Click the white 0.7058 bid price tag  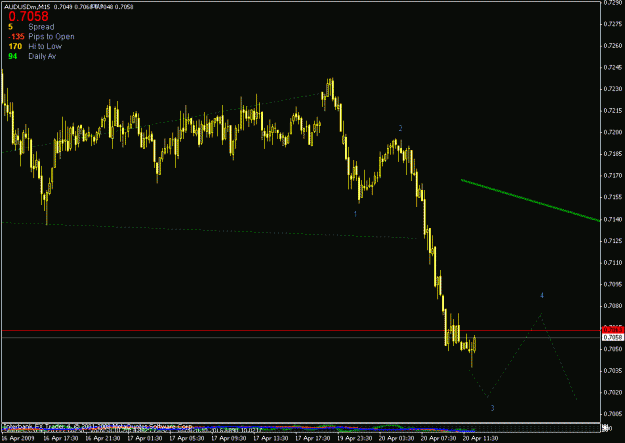(x=613, y=337)
